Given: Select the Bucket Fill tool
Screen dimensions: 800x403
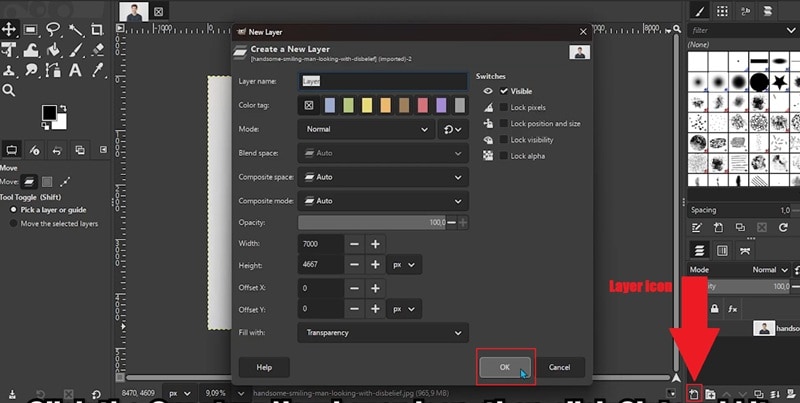Looking at the screenshot, I should (53, 49).
